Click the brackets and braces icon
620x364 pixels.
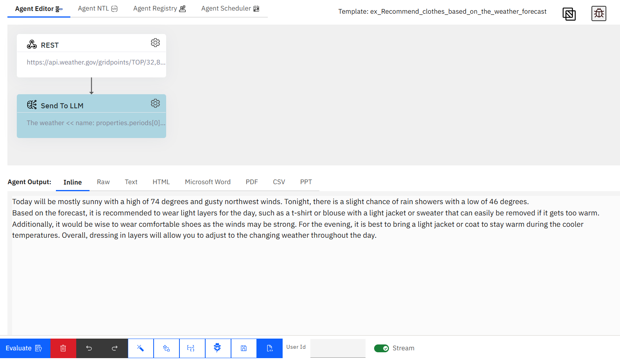pyautogui.click(x=192, y=348)
